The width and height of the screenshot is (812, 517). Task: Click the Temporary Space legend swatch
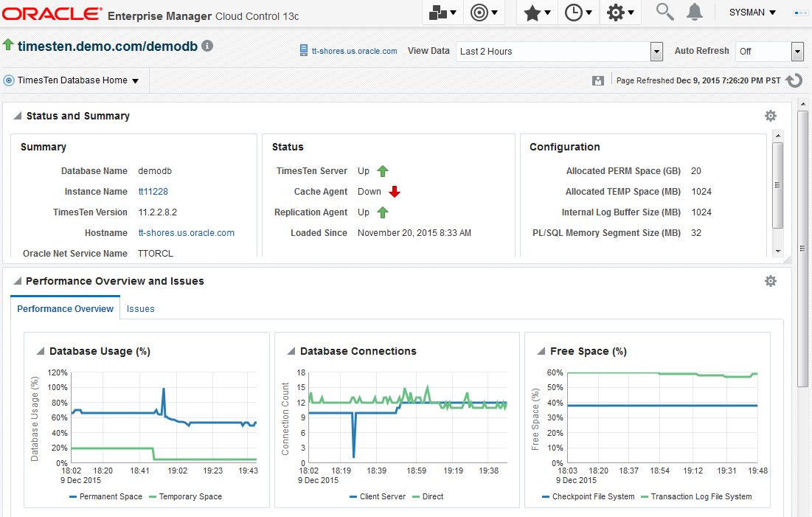pyautogui.click(x=153, y=497)
